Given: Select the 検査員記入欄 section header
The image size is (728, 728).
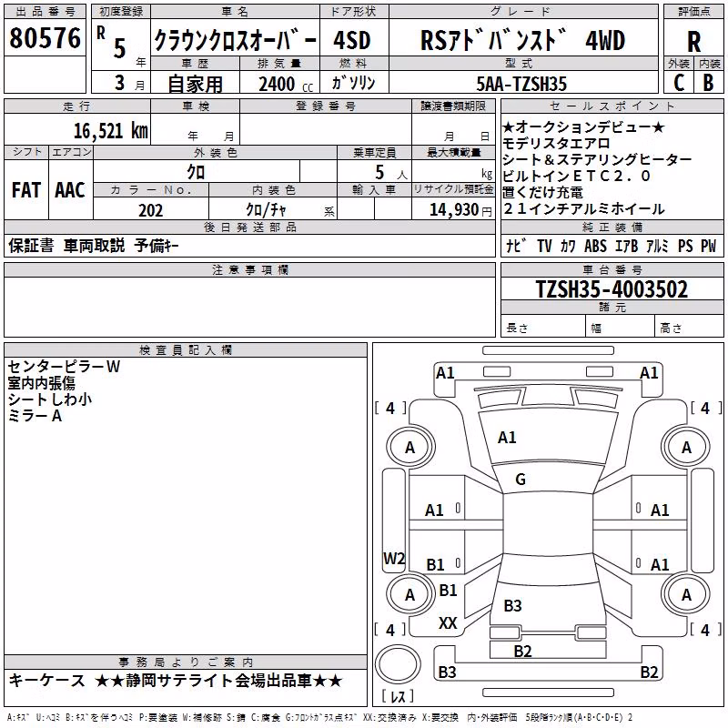Looking at the screenshot, I should point(186,350).
